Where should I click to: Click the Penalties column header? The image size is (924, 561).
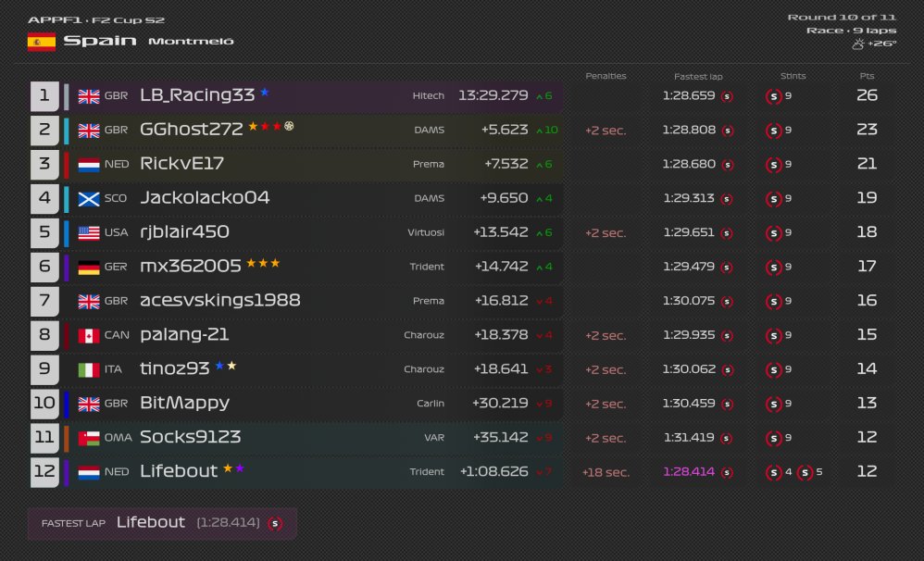pos(606,76)
